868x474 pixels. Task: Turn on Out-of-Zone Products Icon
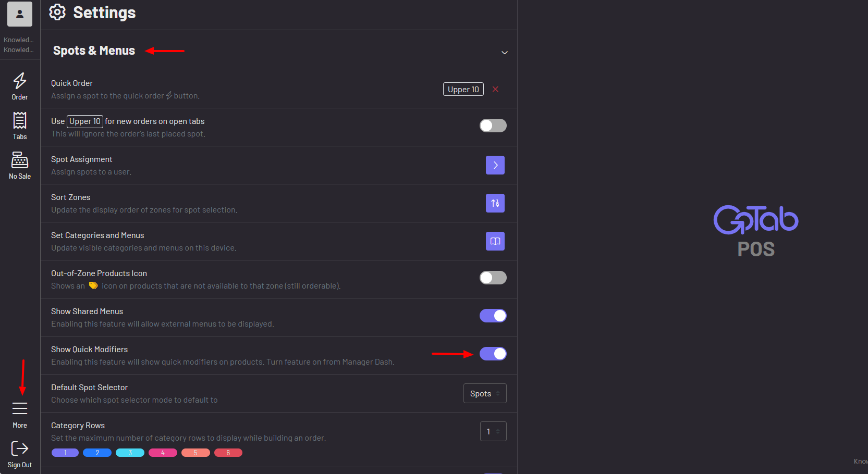pyautogui.click(x=492, y=278)
